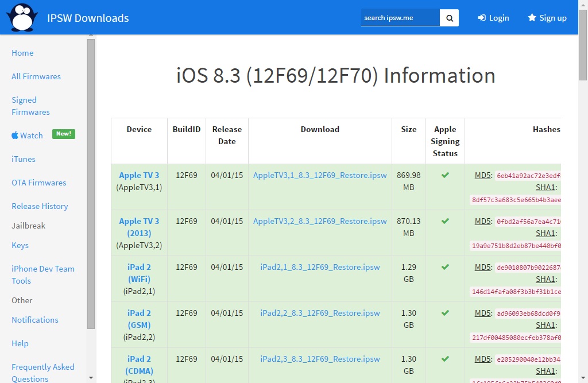Open Signed Firmwares from sidebar
Image resolution: width=588 pixels, height=383 pixels.
[x=30, y=106]
